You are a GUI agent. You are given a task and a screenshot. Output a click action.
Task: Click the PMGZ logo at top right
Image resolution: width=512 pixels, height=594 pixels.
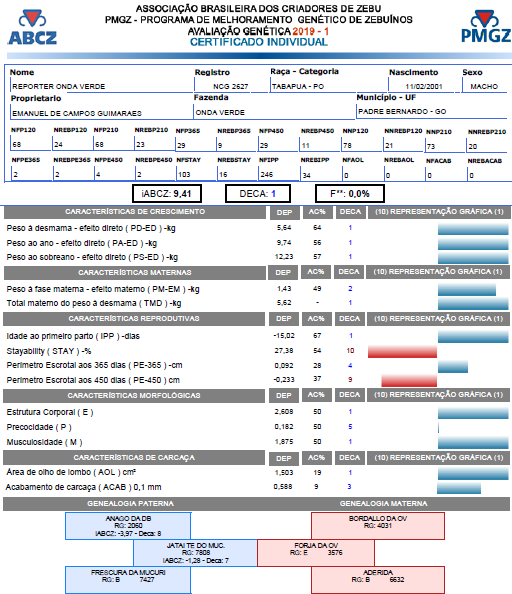tap(486, 27)
